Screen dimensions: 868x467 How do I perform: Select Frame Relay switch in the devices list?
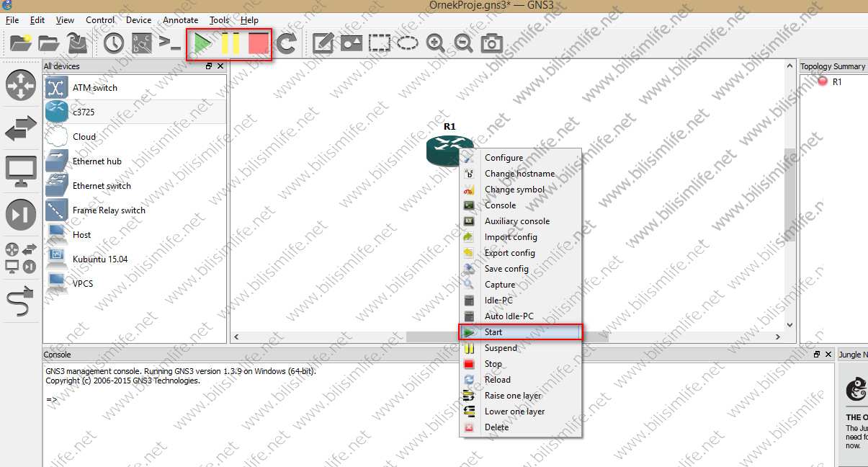pos(135,210)
